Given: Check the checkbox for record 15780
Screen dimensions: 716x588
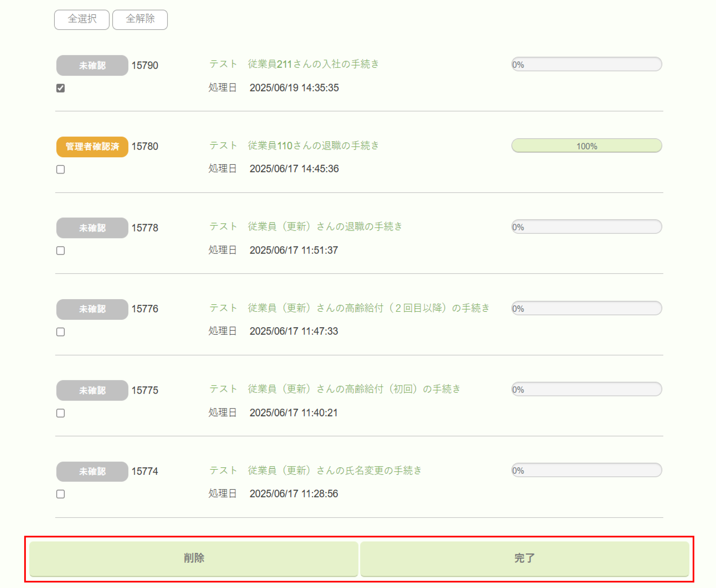Looking at the screenshot, I should [61, 169].
